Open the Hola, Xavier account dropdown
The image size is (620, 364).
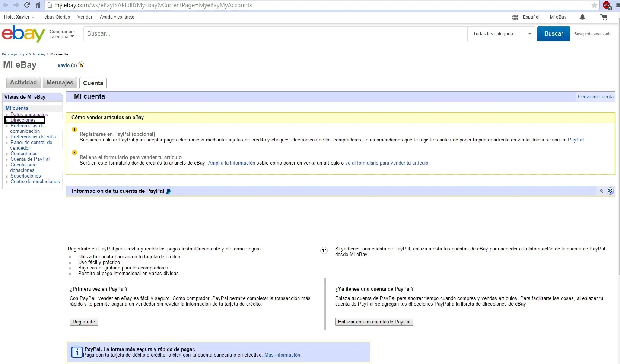pyautogui.click(x=19, y=17)
